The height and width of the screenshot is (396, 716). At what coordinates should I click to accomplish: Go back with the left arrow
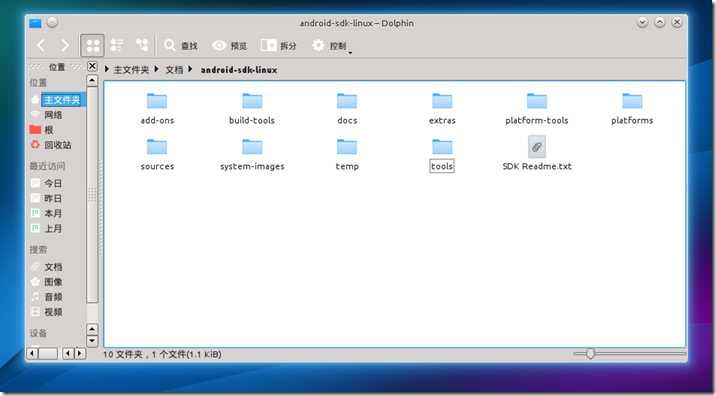(41, 45)
